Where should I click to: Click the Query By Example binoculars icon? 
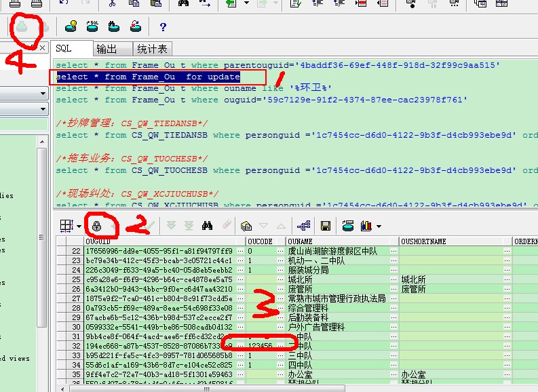click(208, 225)
